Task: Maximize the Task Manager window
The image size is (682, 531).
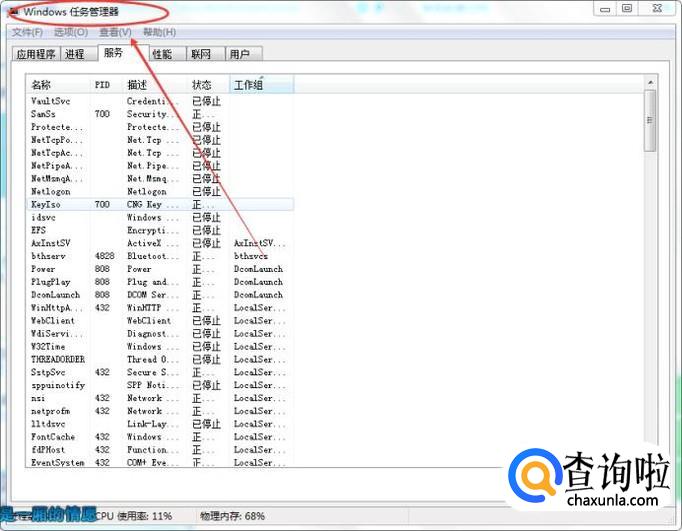Action: click(x=627, y=9)
